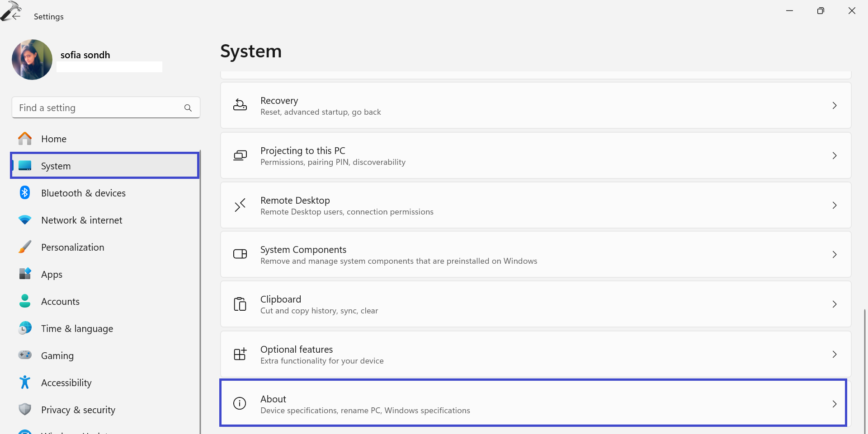Select the Bluetooth & devices icon in sidebar
Screen dimensions: 868x434
coord(24,192)
